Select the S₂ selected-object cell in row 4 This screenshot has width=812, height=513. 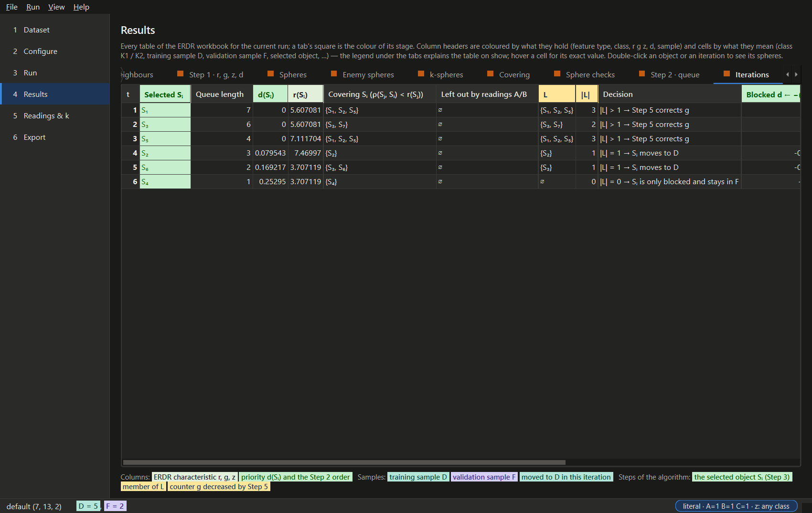pos(165,153)
